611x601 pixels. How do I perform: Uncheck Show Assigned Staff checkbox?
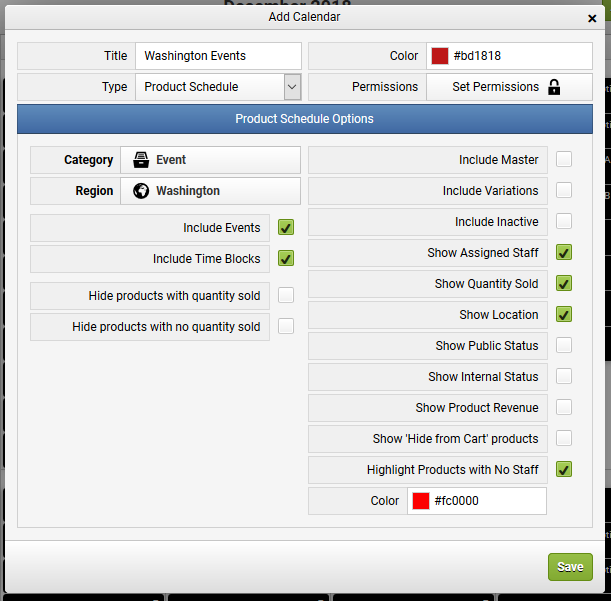564,252
